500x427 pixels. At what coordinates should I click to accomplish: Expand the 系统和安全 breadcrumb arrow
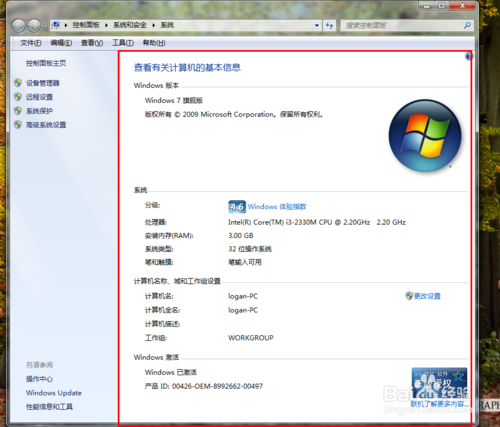coord(154,25)
